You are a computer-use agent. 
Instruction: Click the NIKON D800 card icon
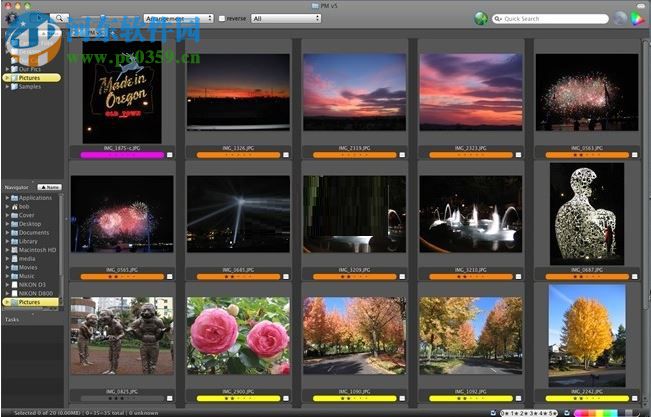click(x=15, y=293)
